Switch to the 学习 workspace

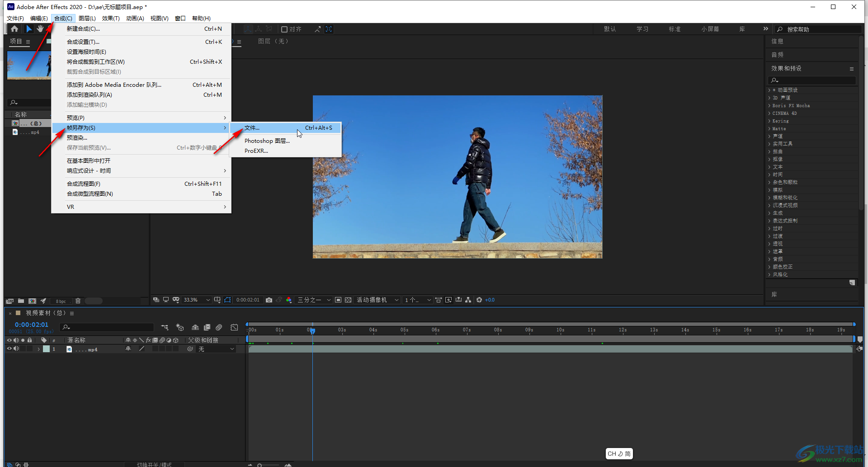pyautogui.click(x=642, y=29)
